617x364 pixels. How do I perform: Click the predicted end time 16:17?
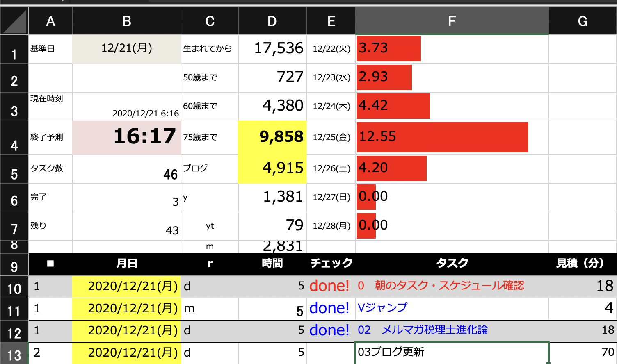(127, 138)
